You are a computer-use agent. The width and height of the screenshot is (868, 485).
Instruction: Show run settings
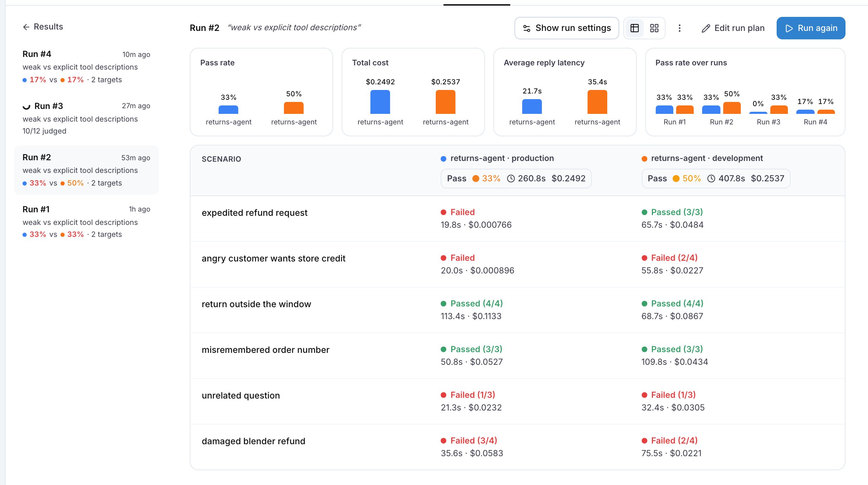566,28
